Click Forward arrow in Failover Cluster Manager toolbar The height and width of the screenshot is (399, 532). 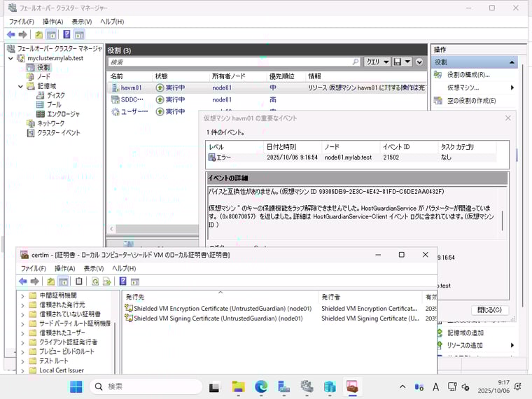(x=22, y=34)
